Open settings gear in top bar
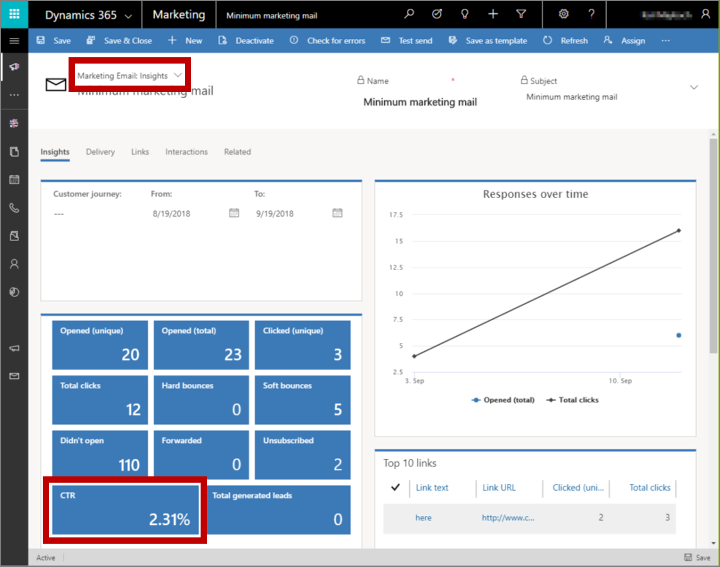Viewport: 720px width, 567px height. point(564,15)
